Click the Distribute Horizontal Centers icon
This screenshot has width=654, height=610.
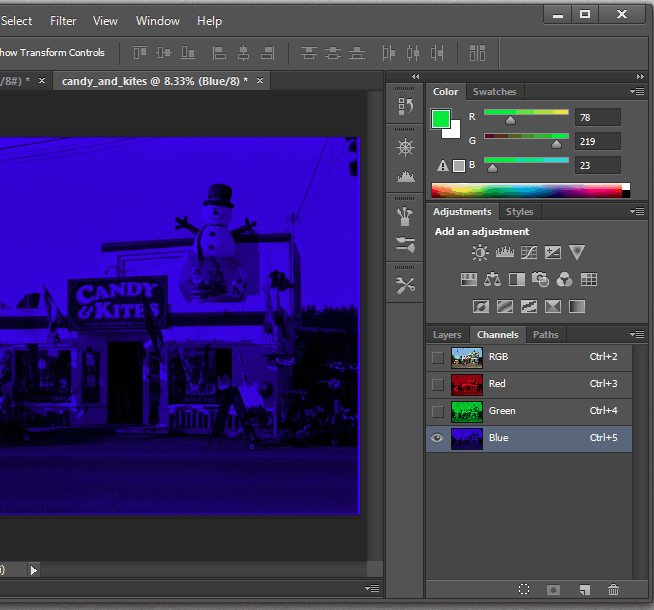pos(413,53)
